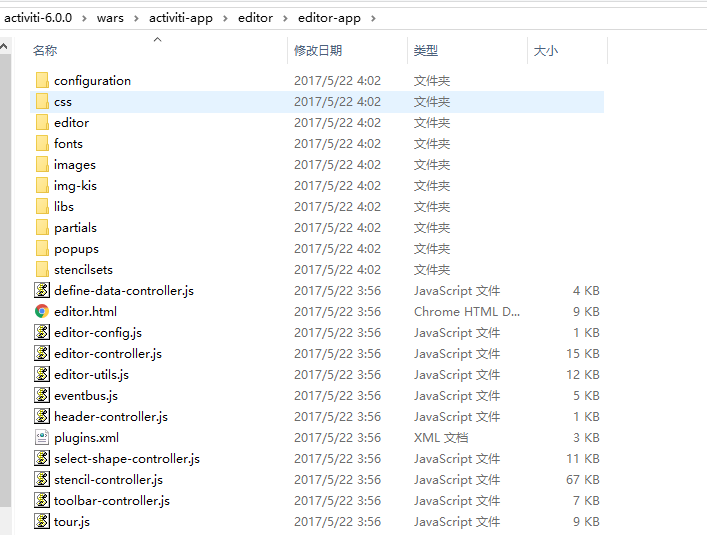Select the file name plugins.xml
707x535 pixels.
click(86, 438)
